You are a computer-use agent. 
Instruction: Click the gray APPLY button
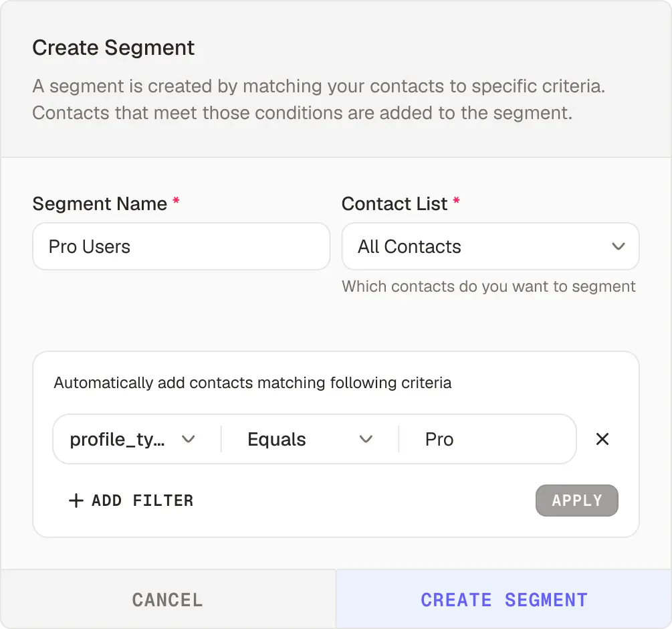[x=577, y=501]
